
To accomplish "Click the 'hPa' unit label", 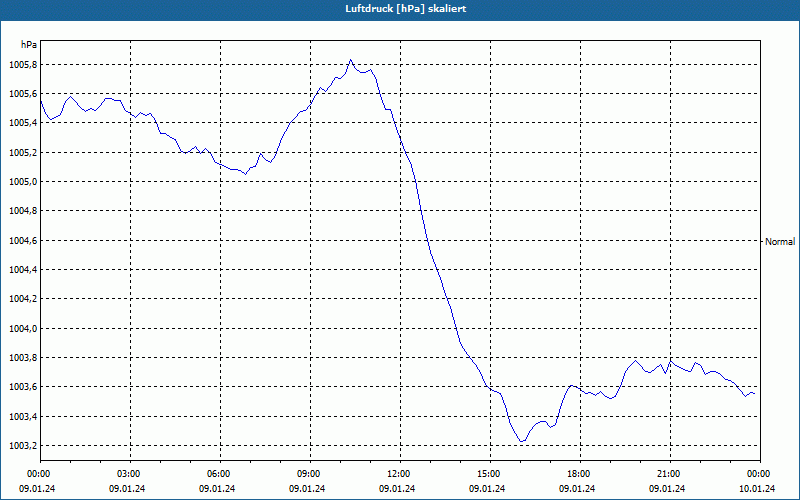I will (29, 45).
